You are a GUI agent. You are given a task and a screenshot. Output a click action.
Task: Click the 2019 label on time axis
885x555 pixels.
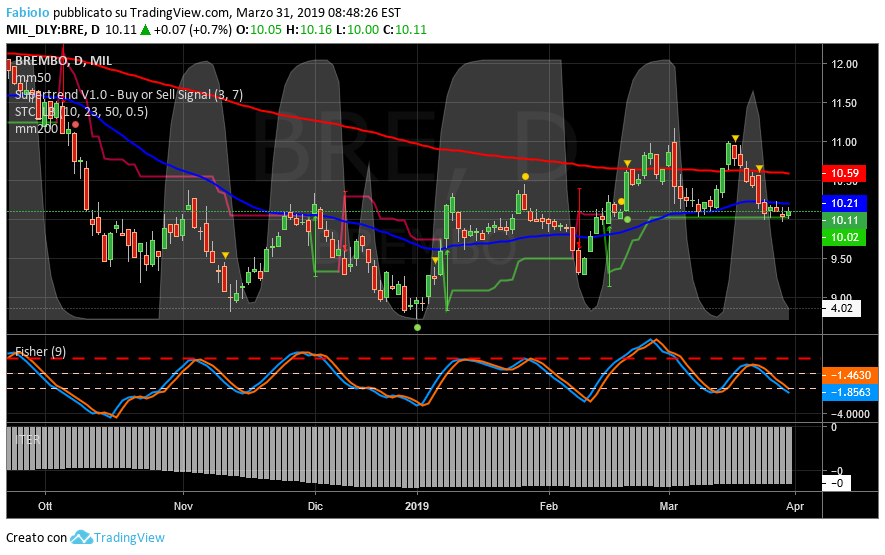417,506
